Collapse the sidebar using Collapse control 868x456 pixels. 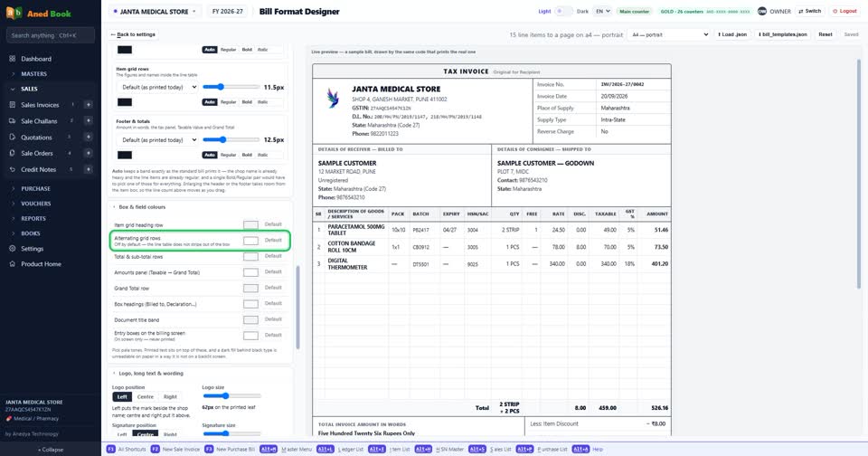tap(51, 450)
